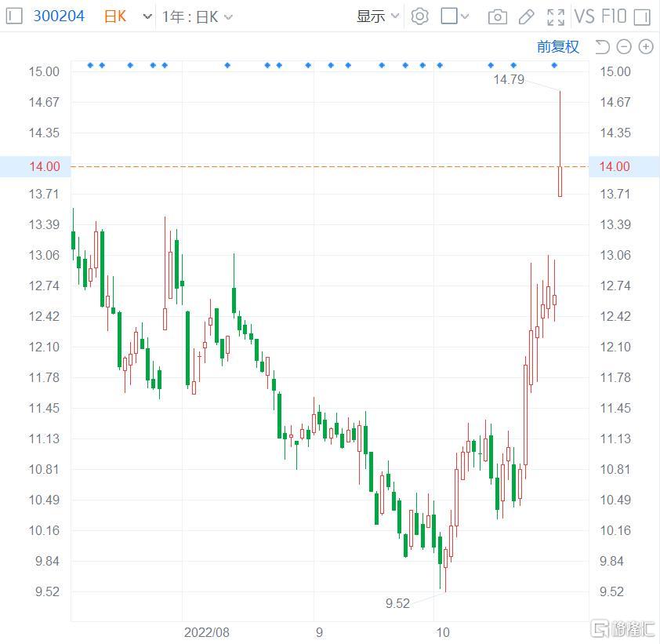Open chart settings gear icon
Image resolution: width=660 pixels, height=644 pixels.
pyautogui.click(x=419, y=16)
